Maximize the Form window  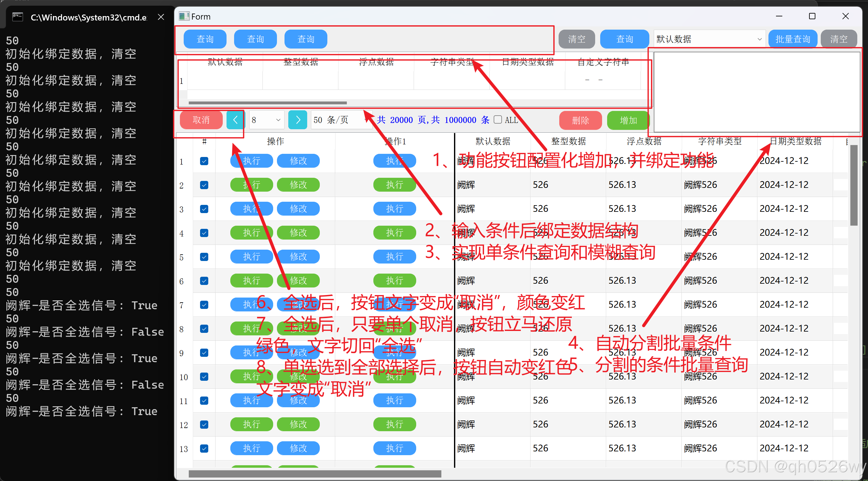coord(812,16)
